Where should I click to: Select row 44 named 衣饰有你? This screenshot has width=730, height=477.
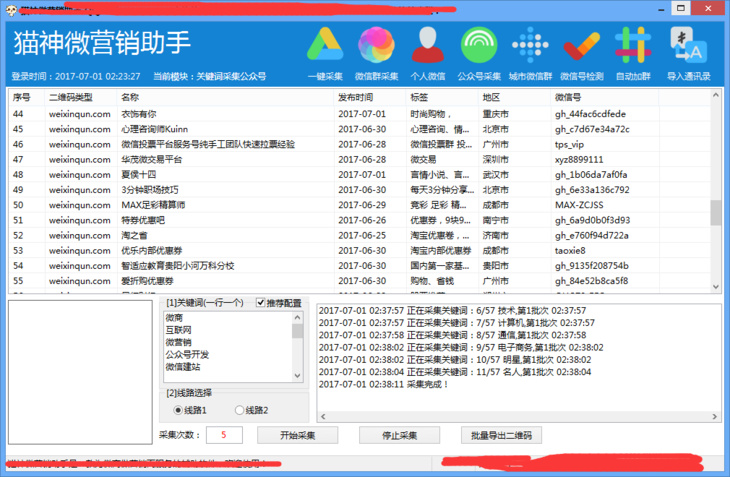pos(359,114)
